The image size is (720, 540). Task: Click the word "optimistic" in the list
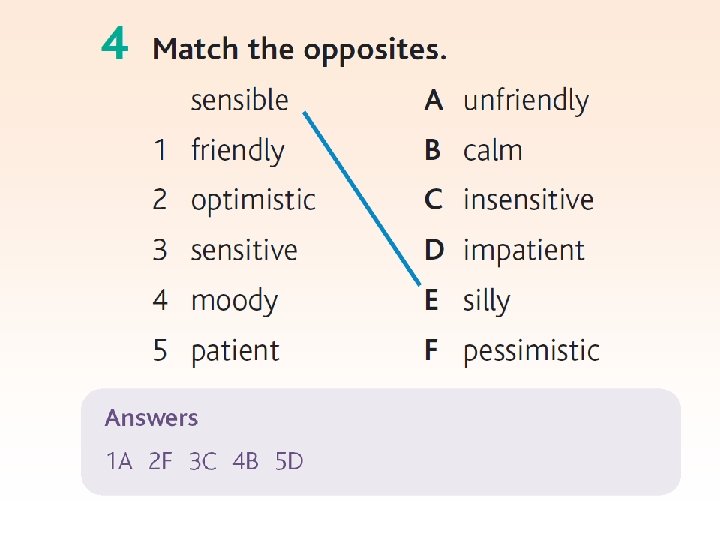(x=253, y=201)
